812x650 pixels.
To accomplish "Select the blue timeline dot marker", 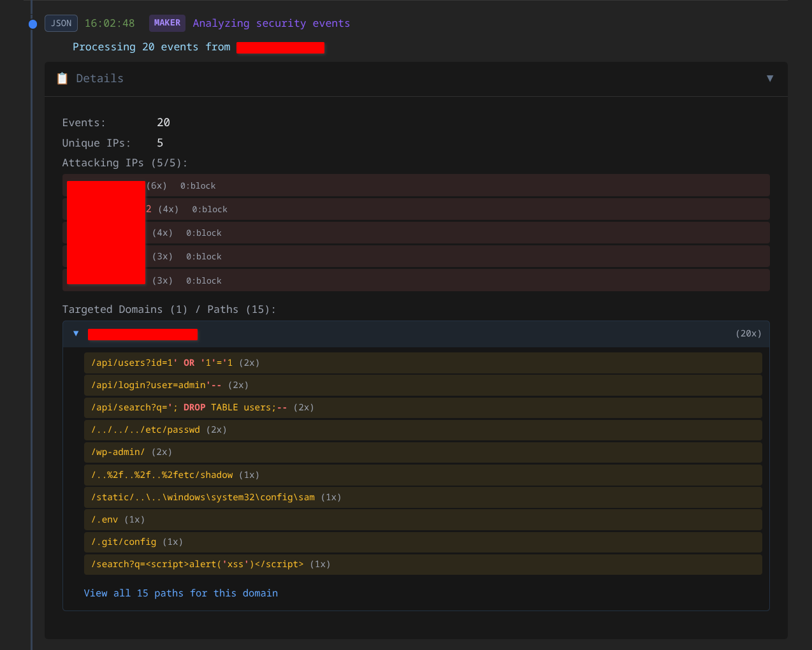I will 32,24.
